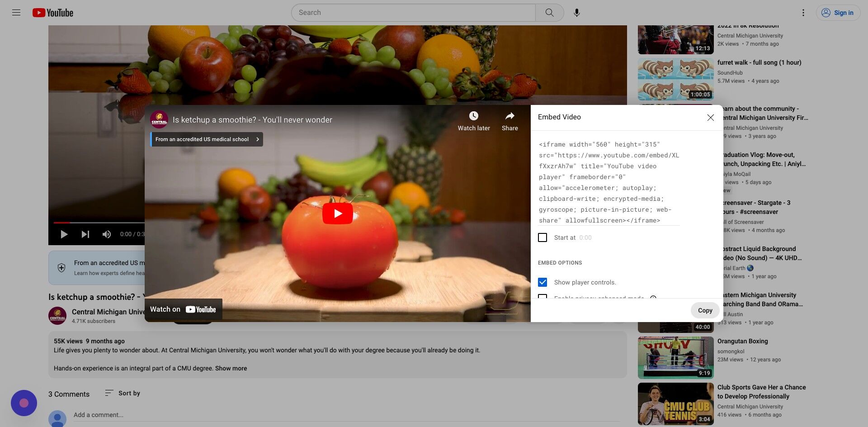
Task: Open the Sort by comments dropdown
Action: [122, 393]
